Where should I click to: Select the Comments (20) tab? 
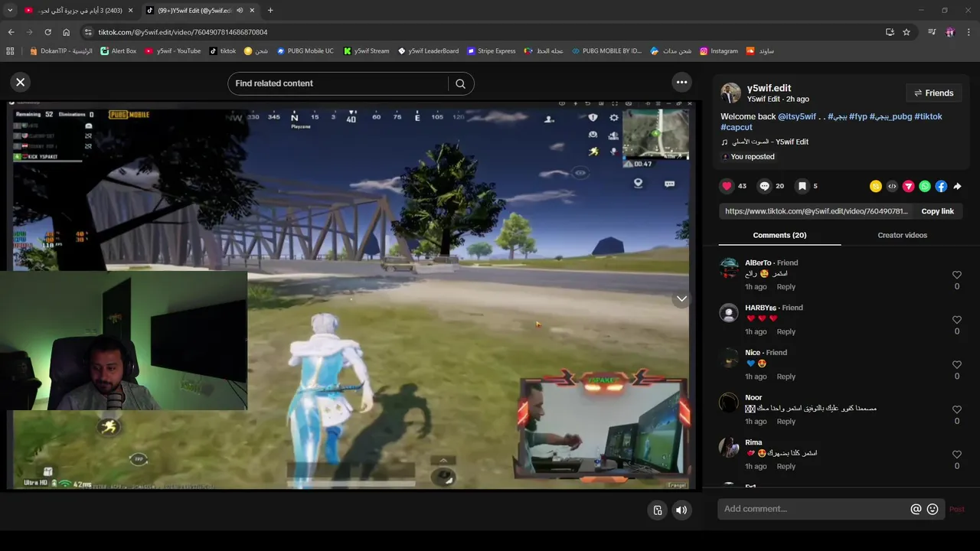(x=779, y=235)
